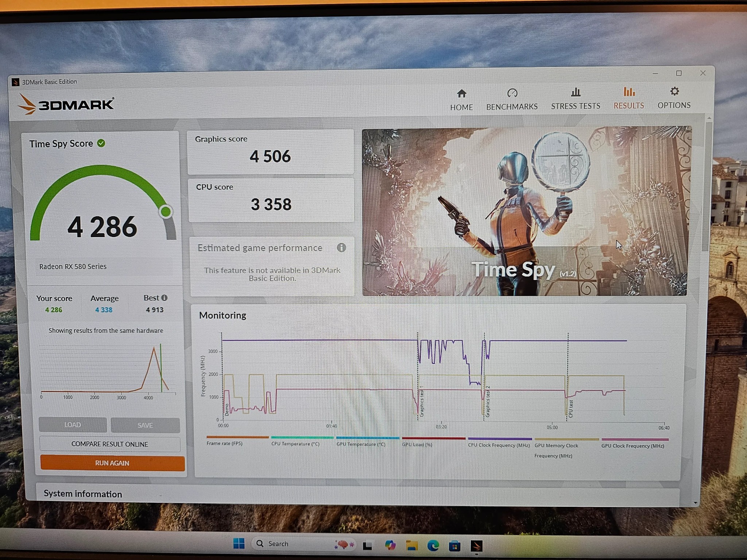Click the Load button
Screen dimensions: 747x560
coord(73,425)
